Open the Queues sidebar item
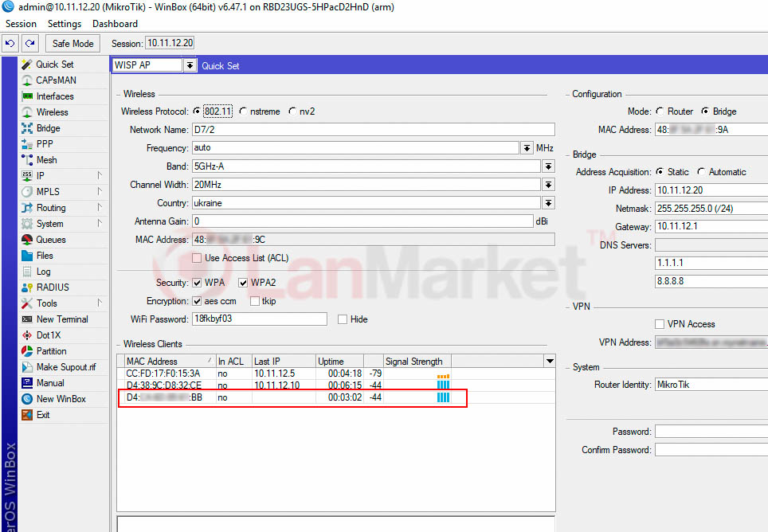Screen dimensions: 768x532 click(x=51, y=240)
